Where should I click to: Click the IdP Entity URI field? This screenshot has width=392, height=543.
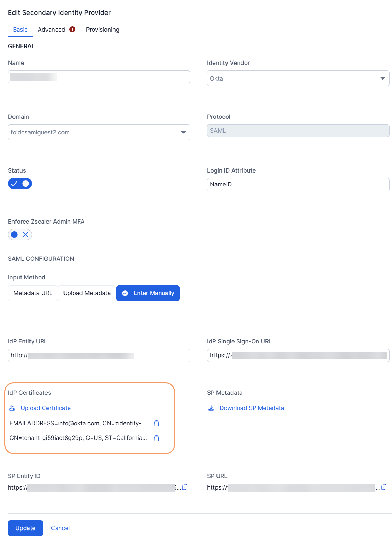pyautogui.click(x=99, y=356)
